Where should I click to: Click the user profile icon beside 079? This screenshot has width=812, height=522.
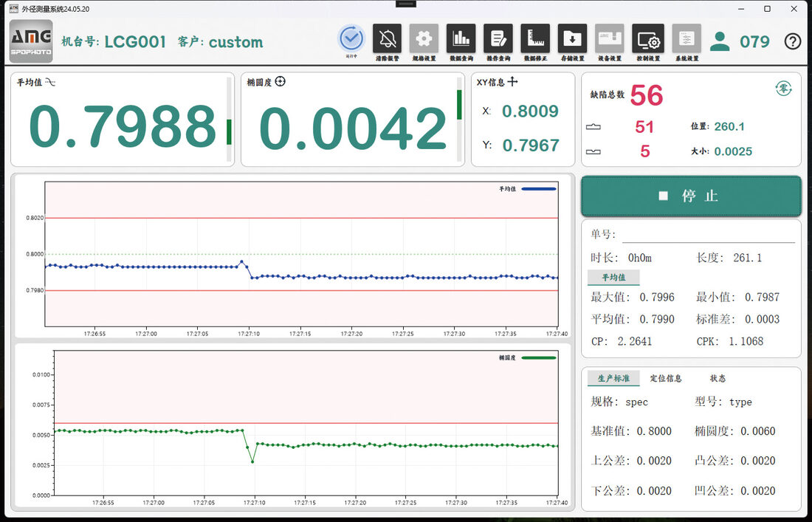720,41
